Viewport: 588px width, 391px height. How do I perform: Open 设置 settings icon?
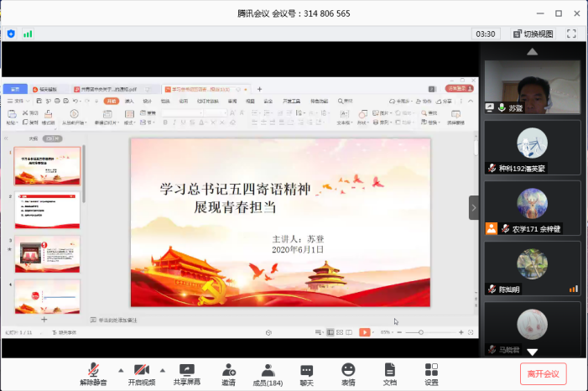click(x=431, y=374)
